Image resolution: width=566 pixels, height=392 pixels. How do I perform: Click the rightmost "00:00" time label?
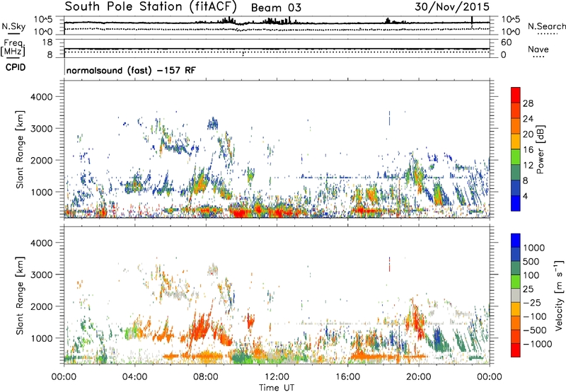(489, 377)
